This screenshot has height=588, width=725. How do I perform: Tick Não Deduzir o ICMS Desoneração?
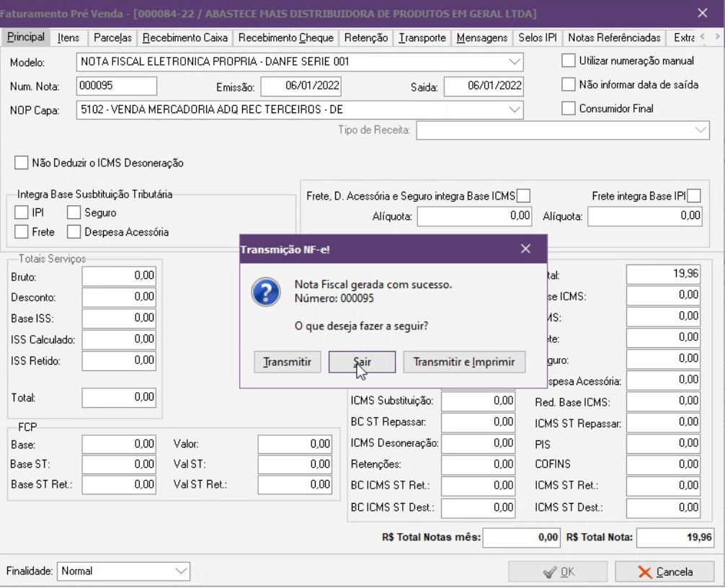pos(22,163)
